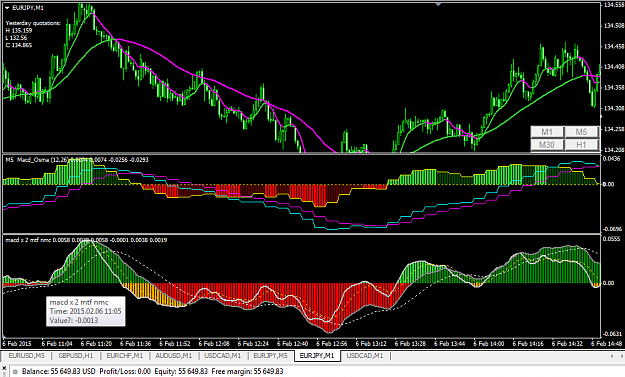The height and width of the screenshot is (377, 625).
Task: Click the 'Yesterday quotations:' label
Action: click(33, 23)
